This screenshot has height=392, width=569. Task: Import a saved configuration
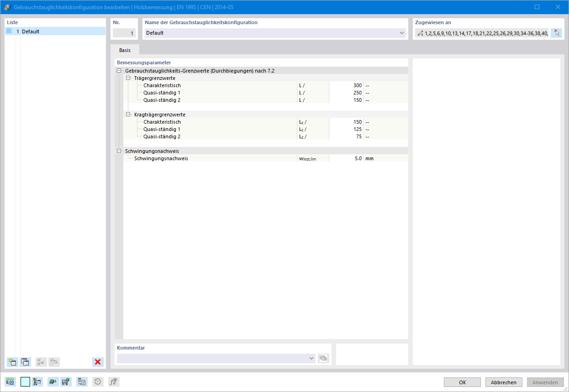click(x=53, y=382)
